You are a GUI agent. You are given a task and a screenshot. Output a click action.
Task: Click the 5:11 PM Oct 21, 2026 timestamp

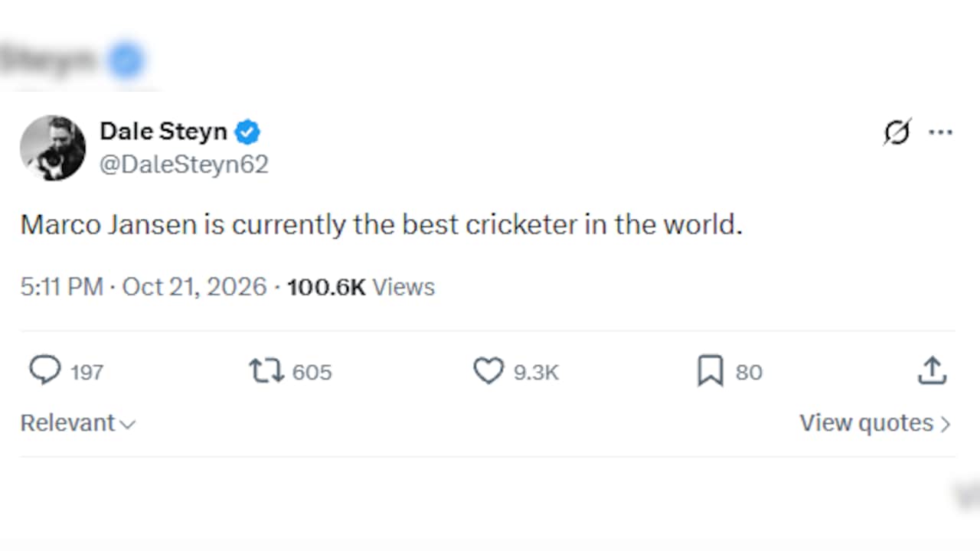[x=143, y=287]
